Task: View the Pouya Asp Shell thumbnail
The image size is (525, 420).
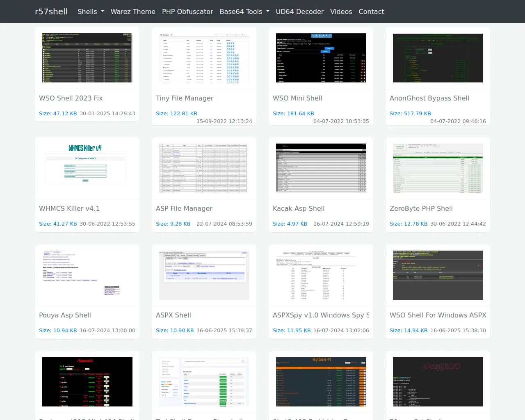Action: click(x=87, y=275)
